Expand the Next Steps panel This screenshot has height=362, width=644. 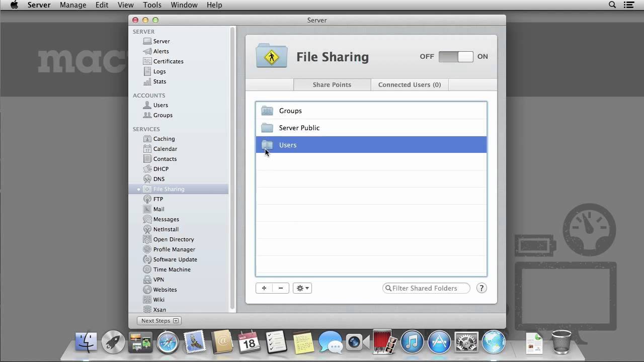pos(159,321)
